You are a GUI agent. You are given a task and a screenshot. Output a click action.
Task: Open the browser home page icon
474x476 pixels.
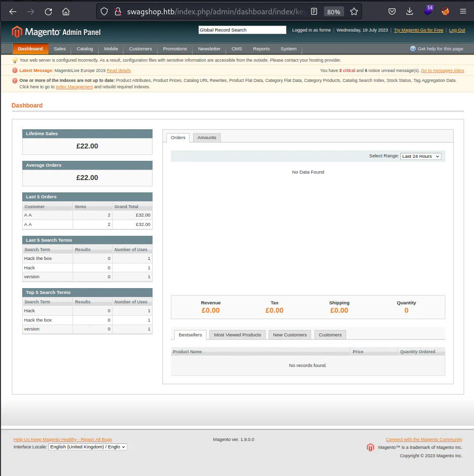(66, 11)
